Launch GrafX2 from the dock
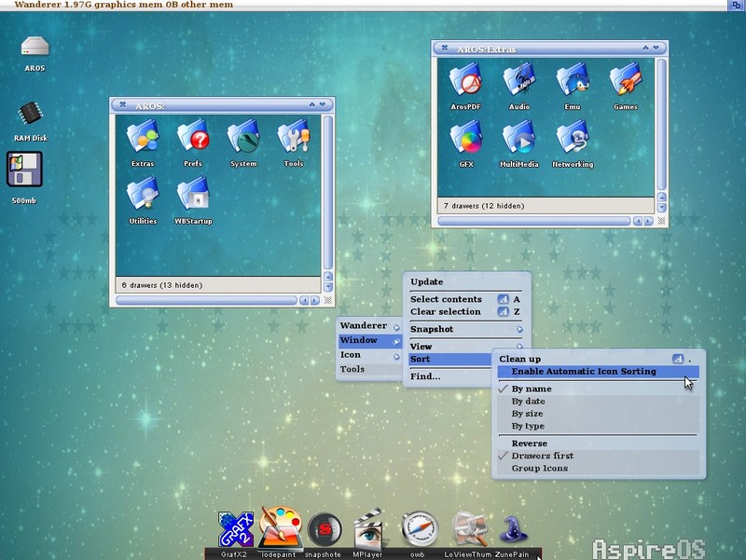The width and height of the screenshot is (746, 560). point(232,530)
